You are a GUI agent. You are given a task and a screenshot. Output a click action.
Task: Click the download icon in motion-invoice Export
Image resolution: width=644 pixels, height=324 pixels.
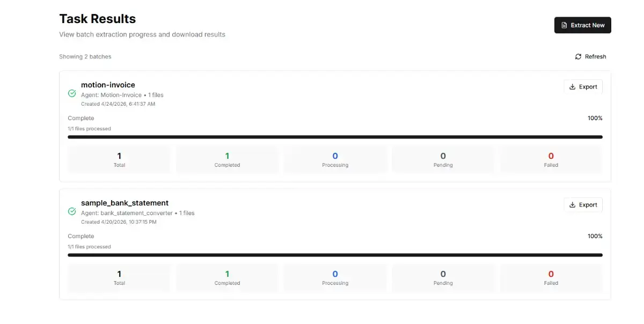(x=573, y=87)
